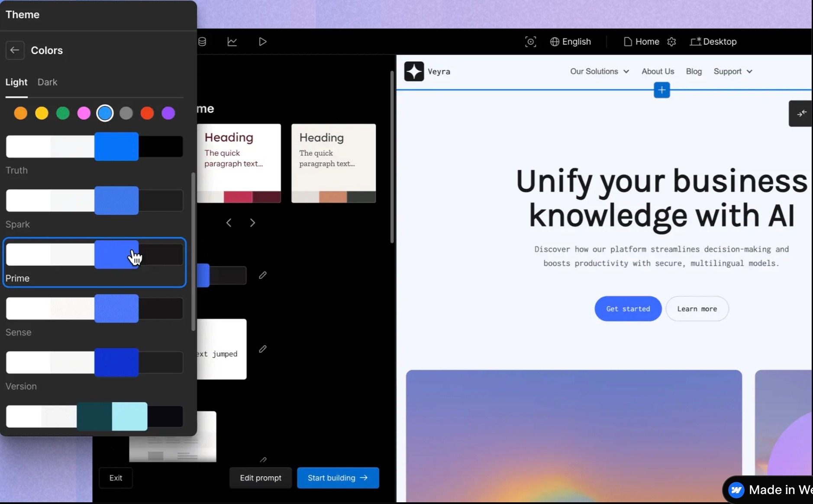Select the red color filter dot

click(x=147, y=113)
